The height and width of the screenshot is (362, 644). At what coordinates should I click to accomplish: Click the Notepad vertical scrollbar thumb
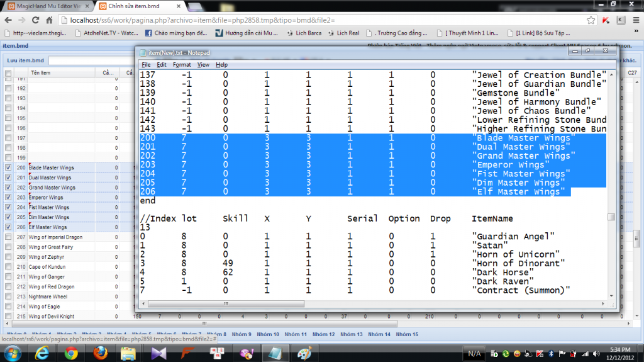click(611, 217)
